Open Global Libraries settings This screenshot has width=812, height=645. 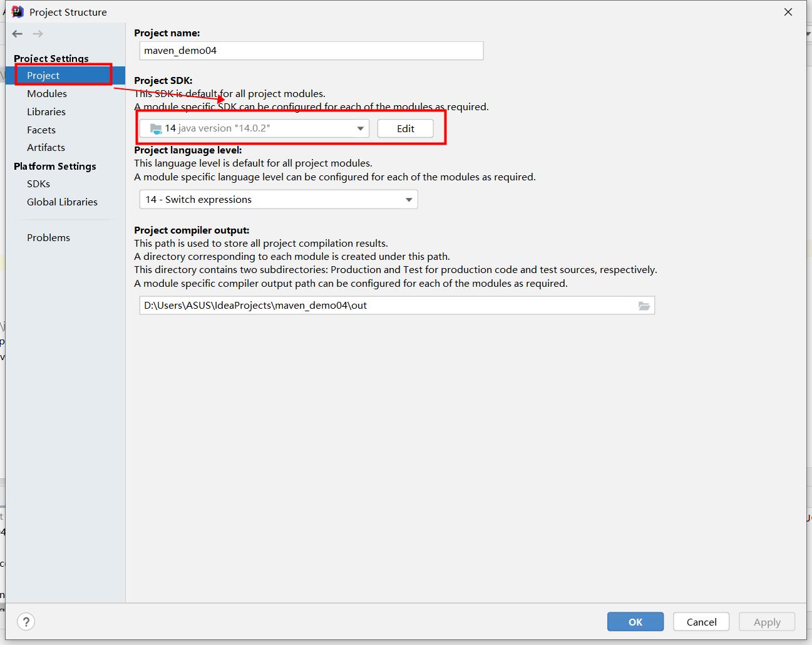(x=62, y=202)
